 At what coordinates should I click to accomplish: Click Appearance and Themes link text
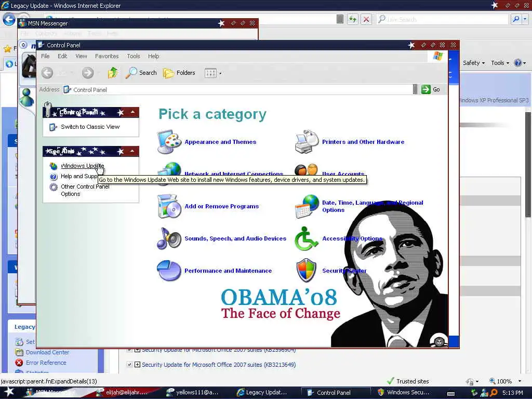220,142
